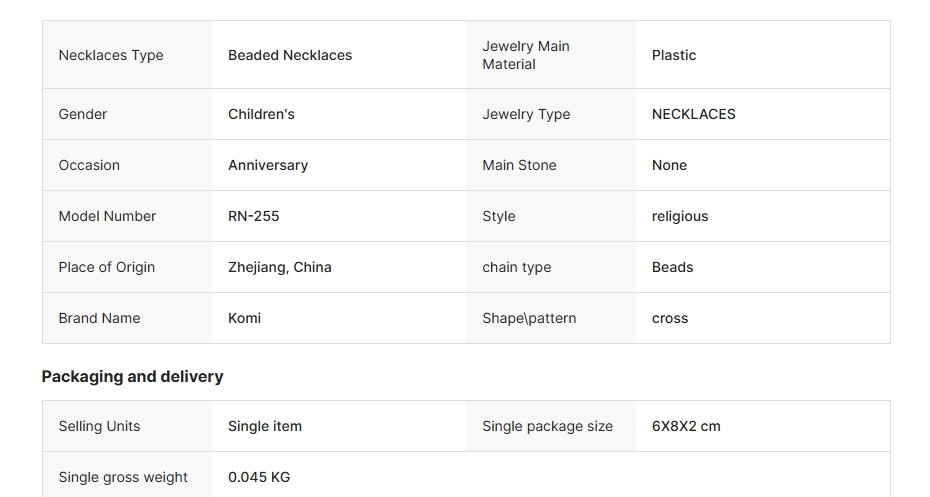Select the Plastic material value
930x497 pixels.
point(674,55)
